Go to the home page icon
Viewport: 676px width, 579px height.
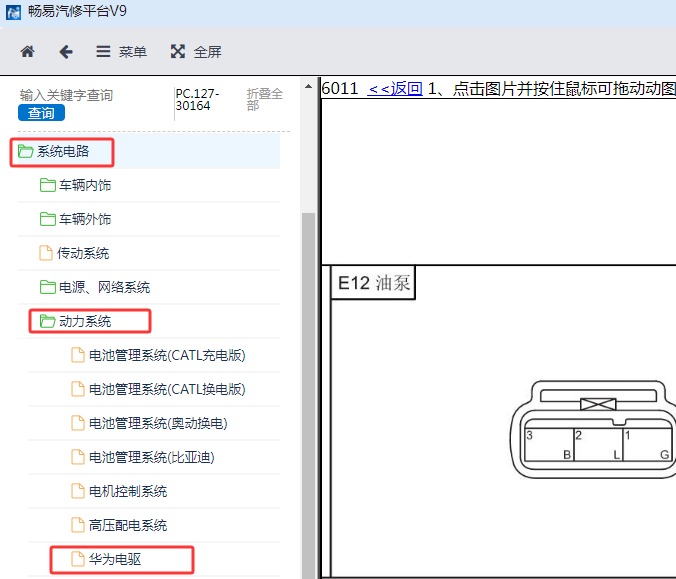(x=28, y=52)
